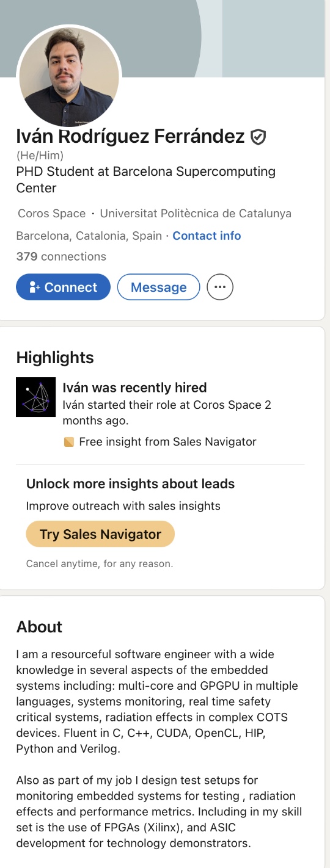Click Try Sales Navigator button

click(100, 534)
